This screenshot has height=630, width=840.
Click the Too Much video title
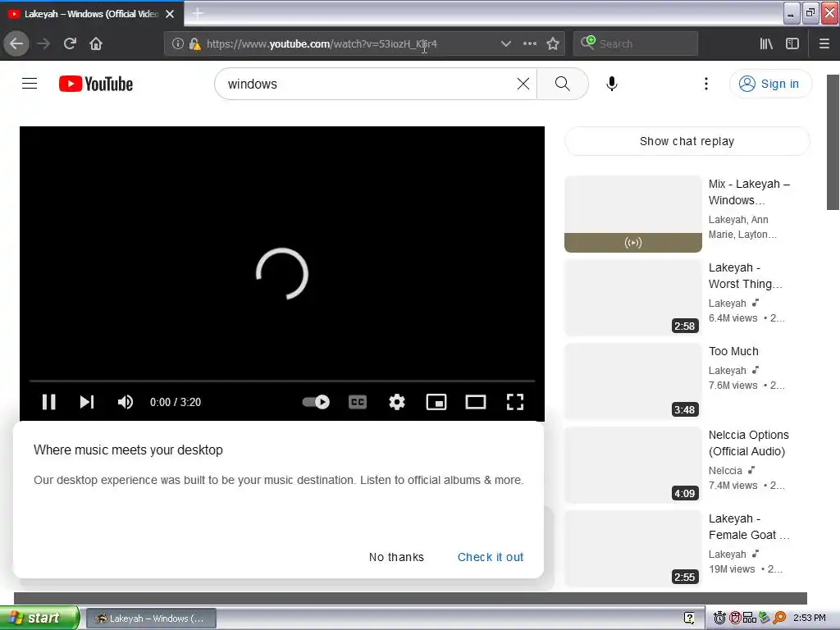point(733,351)
